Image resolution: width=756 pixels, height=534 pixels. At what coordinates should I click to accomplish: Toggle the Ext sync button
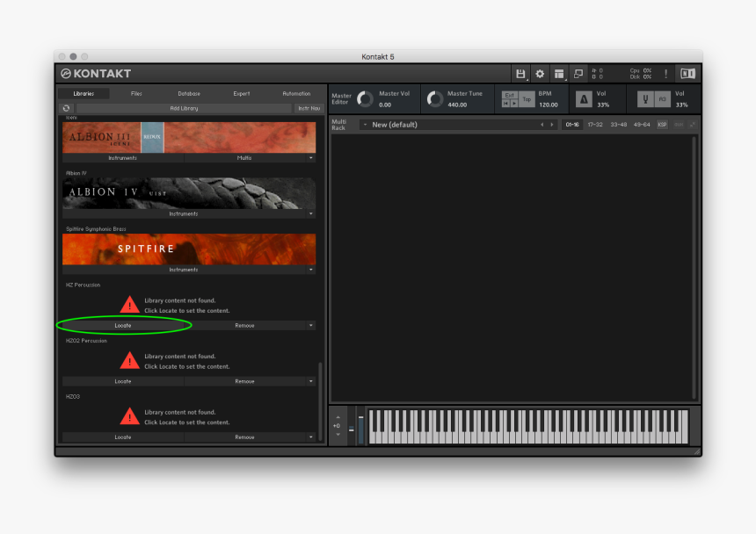point(509,94)
